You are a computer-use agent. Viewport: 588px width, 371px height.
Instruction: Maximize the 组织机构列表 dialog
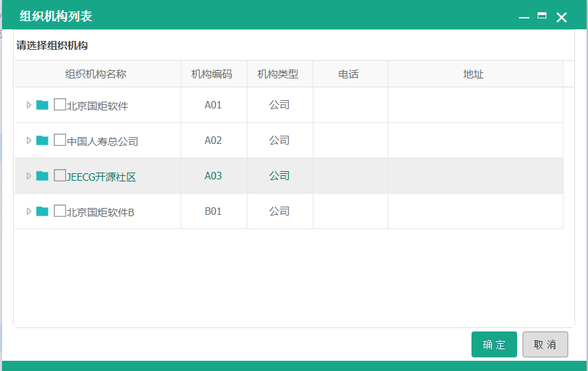tap(542, 16)
